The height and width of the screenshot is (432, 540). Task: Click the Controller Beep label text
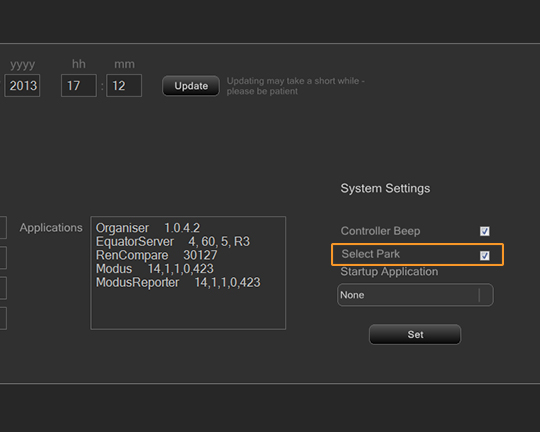(380, 231)
